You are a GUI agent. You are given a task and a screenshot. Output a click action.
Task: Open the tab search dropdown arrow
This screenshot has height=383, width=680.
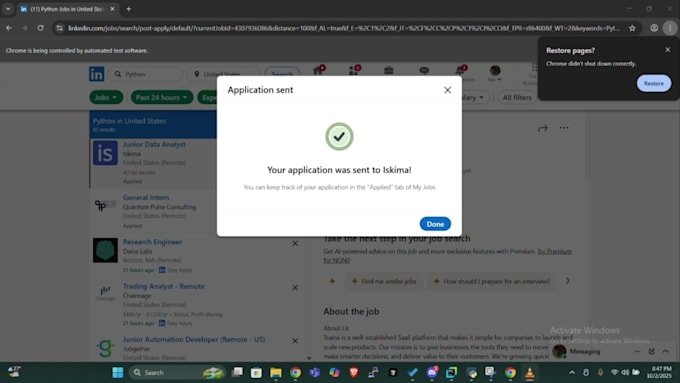point(8,9)
